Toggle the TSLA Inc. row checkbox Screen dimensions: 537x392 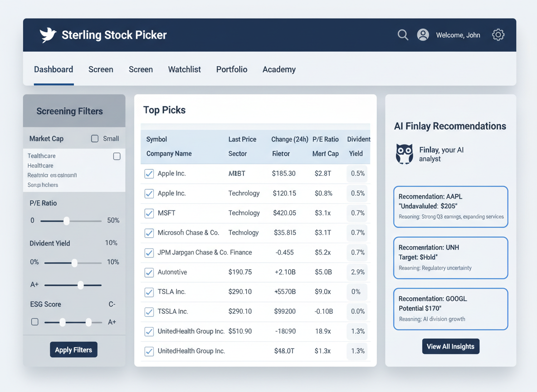tap(149, 292)
